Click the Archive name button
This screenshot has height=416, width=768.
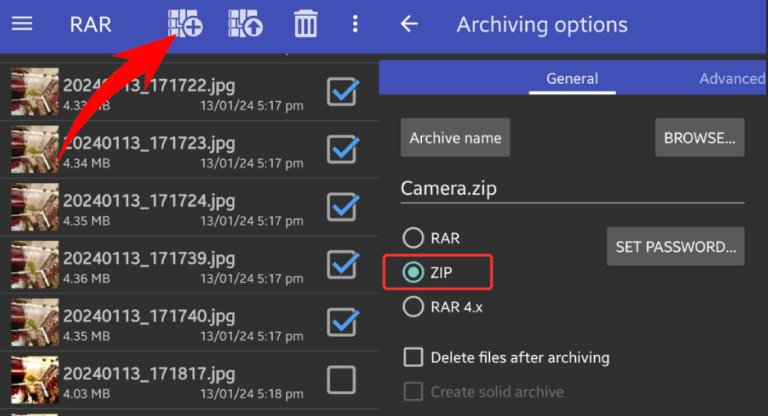455,138
